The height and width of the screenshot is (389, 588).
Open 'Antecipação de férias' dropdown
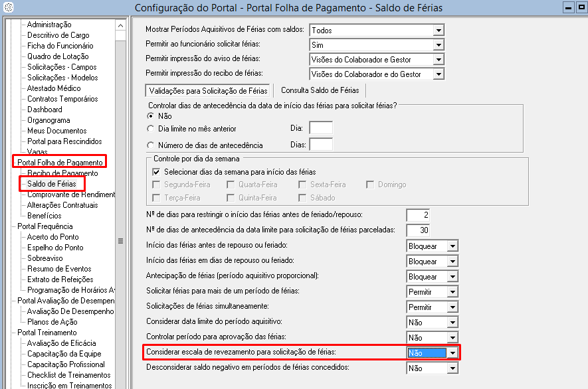pyautogui.click(x=452, y=277)
